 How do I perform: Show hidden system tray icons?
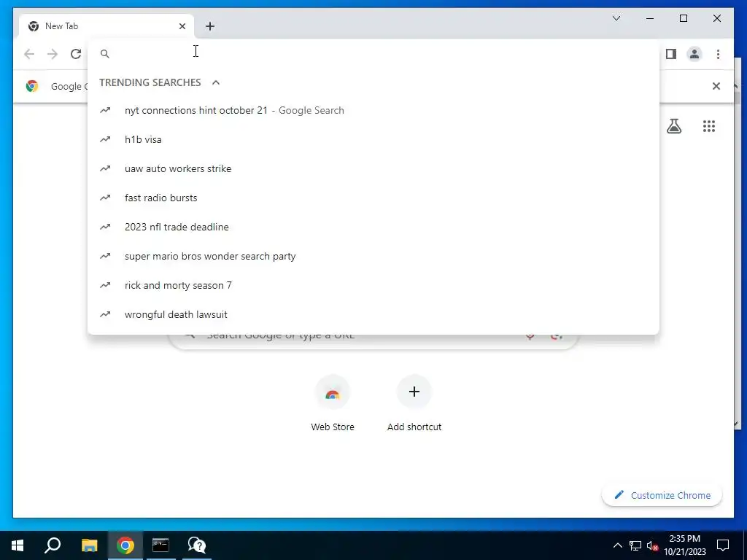click(617, 545)
